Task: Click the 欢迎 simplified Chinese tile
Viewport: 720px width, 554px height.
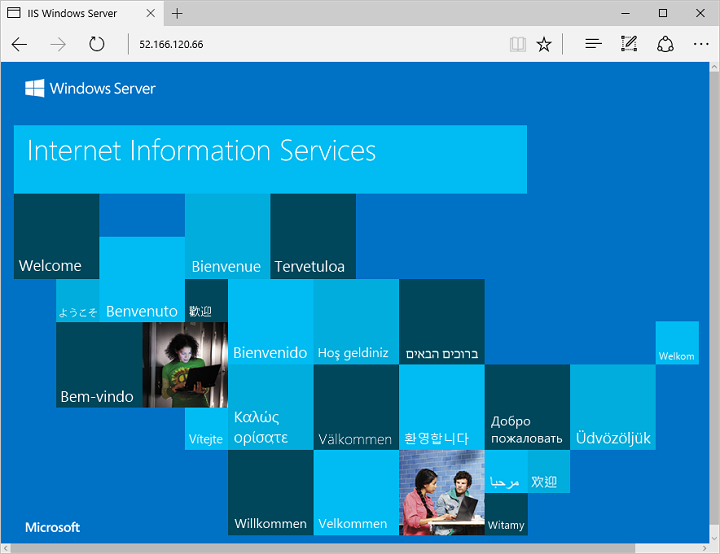Action: tap(549, 471)
